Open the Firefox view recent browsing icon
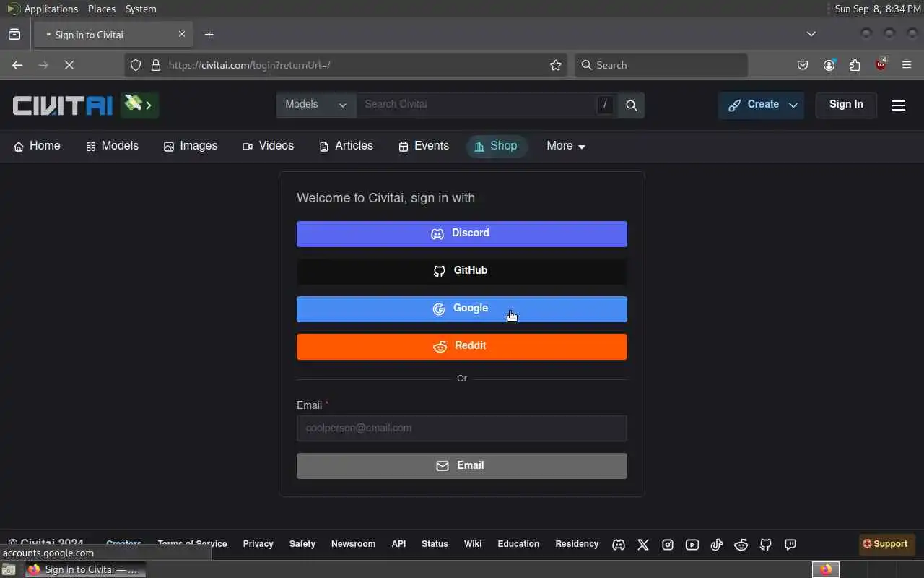The image size is (924, 578). point(14,35)
